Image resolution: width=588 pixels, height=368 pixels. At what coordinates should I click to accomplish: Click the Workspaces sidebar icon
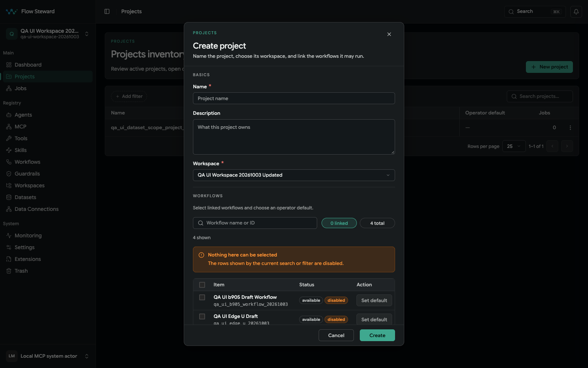point(9,185)
